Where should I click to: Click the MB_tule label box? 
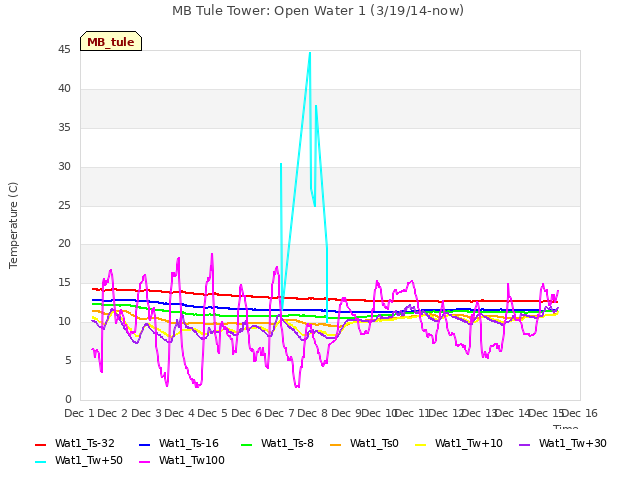[x=111, y=41]
